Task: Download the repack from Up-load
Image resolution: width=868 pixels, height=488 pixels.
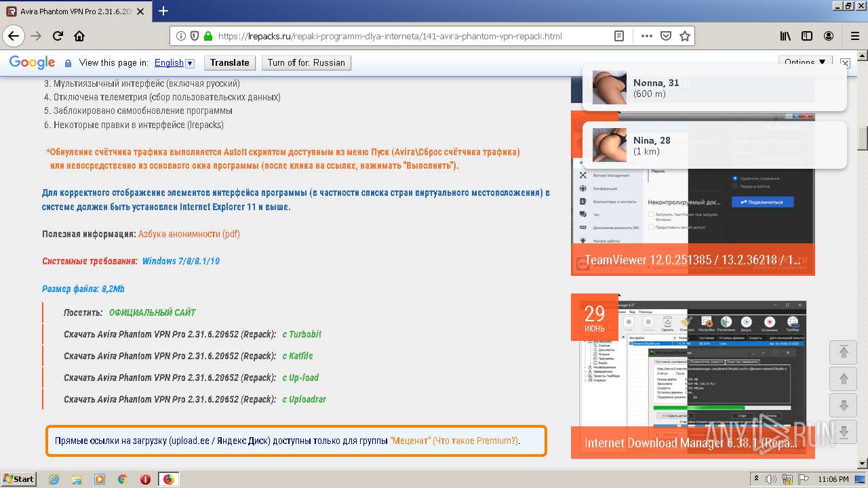Action: (x=300, y=378)
